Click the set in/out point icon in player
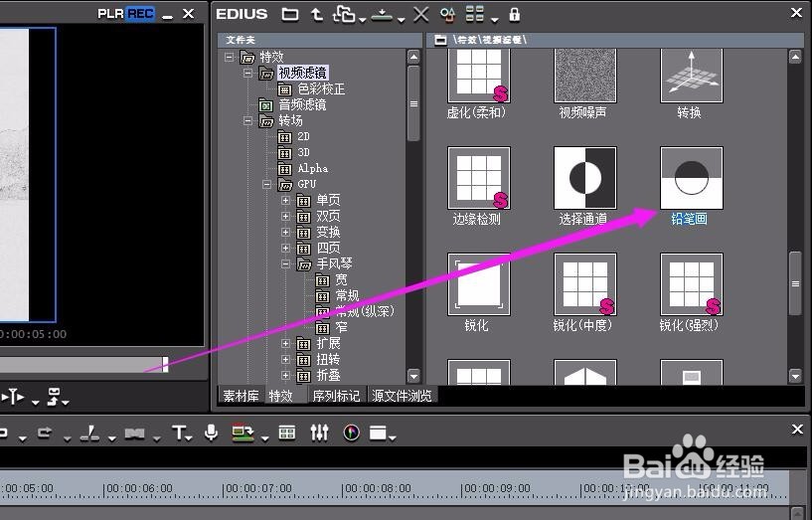The height and width of the screenshot is (520, 812). (x=13, y=397)
